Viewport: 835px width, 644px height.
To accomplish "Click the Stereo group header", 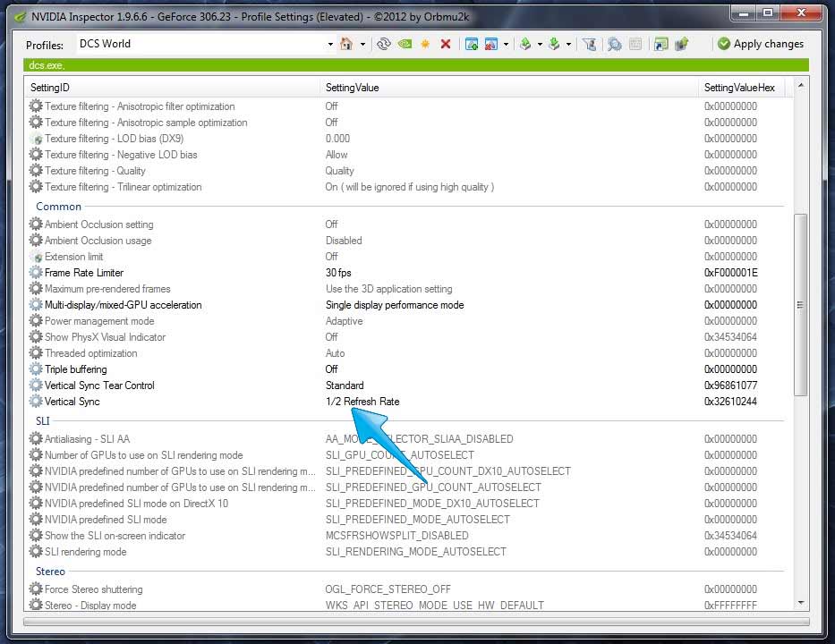I will 50,572.
